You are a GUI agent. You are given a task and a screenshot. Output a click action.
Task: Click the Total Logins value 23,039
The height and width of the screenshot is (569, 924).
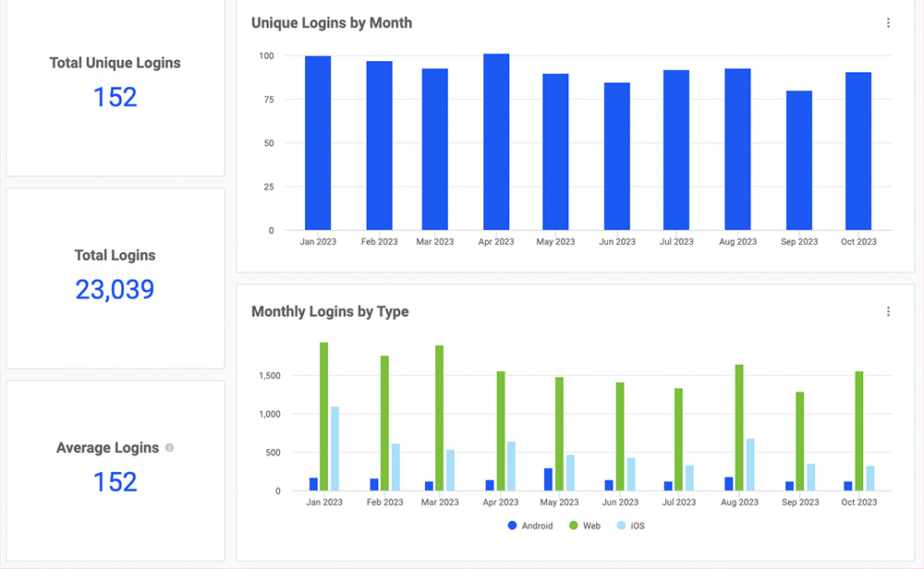pos(115,290)
